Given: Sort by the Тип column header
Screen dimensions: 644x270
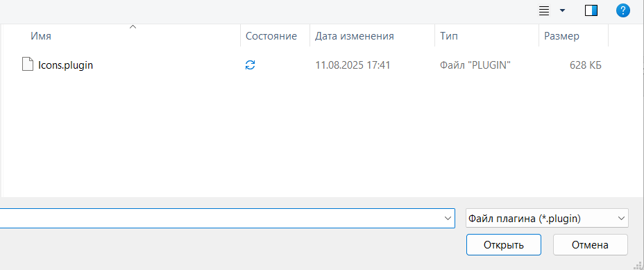Looking at the screenshot, I should 448,36.
